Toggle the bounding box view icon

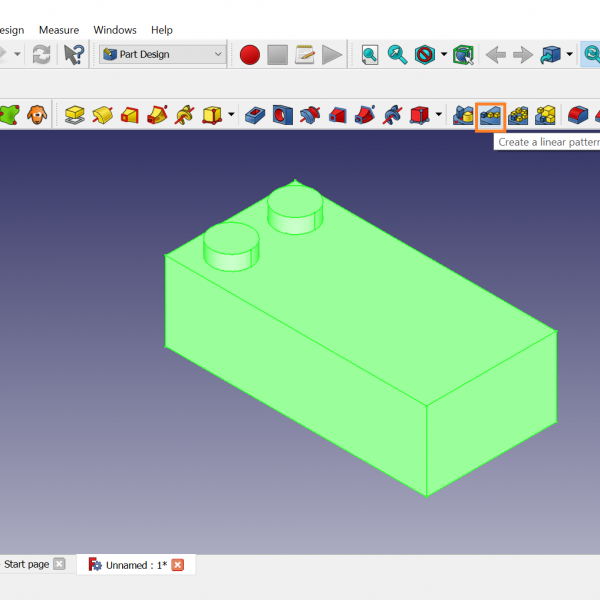coord(463,55)
